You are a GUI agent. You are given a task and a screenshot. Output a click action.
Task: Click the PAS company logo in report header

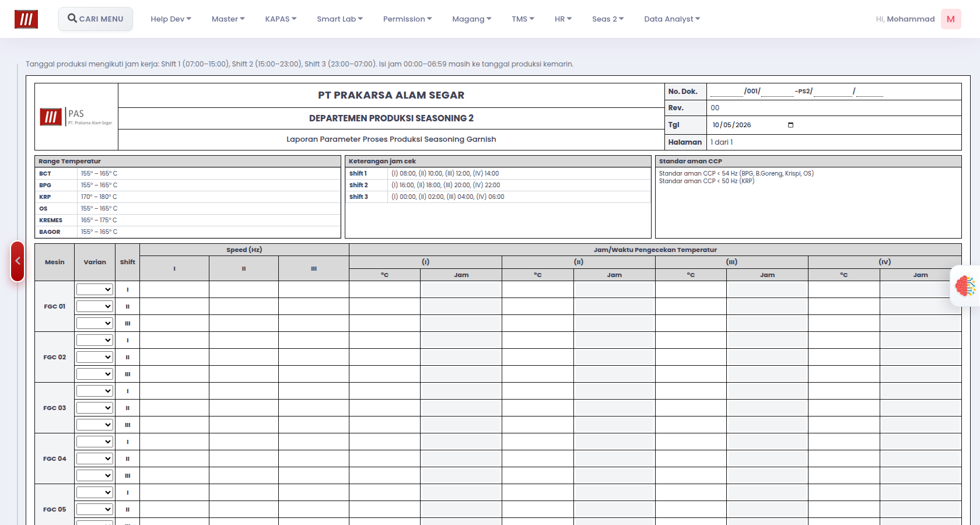[76, 117]
